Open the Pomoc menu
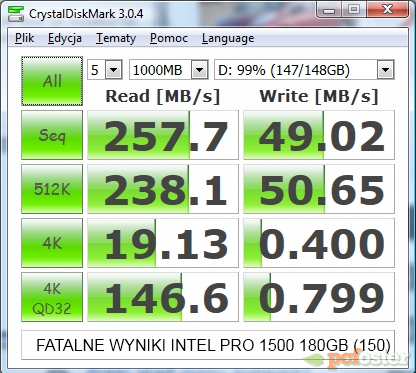Image resolution: width=416 pixels, height=373 pixels. coord(169,38)
